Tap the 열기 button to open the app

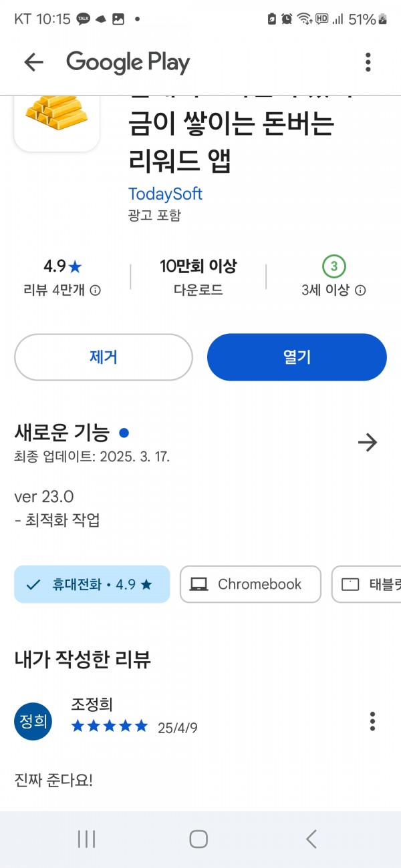(297, 357)
